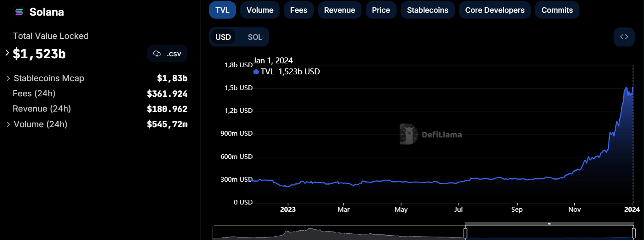
Task: Click the $1,523b TVL value
Action: 39,54
